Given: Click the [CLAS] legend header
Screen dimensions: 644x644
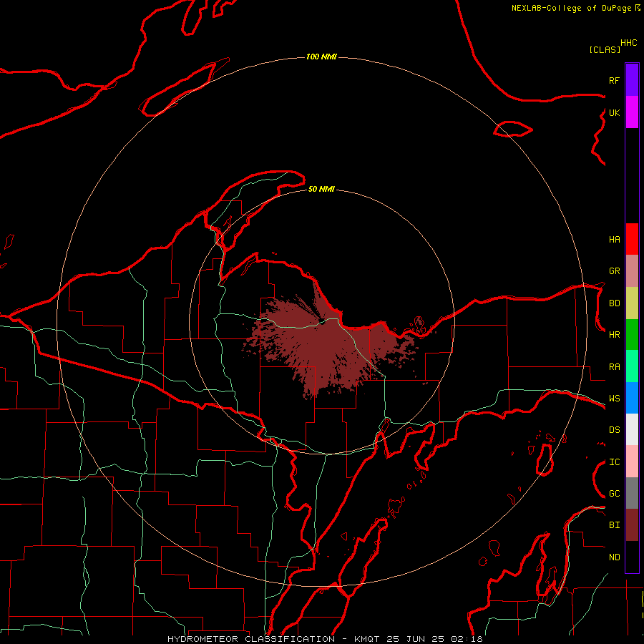Looking at the screenshot, I should pyautogui.click(x=605, y=50).
